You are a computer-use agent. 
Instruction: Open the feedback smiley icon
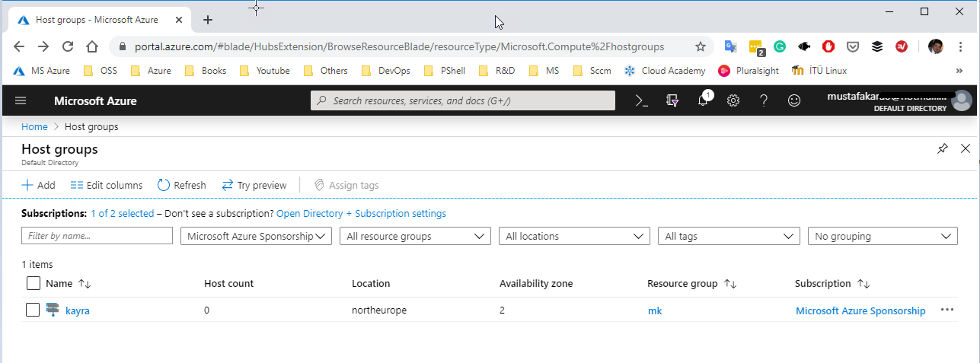point(794,100)
